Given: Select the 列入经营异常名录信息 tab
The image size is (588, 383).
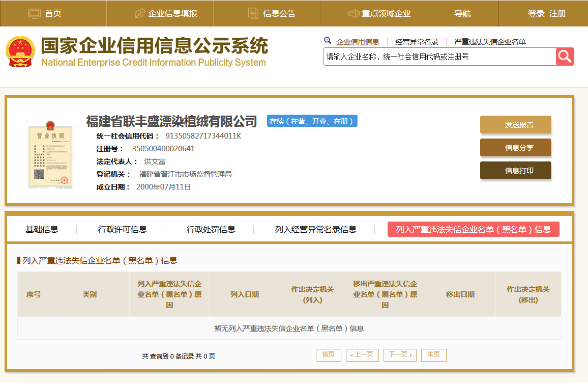Looking at the screenshot, I should pos(316,229).
